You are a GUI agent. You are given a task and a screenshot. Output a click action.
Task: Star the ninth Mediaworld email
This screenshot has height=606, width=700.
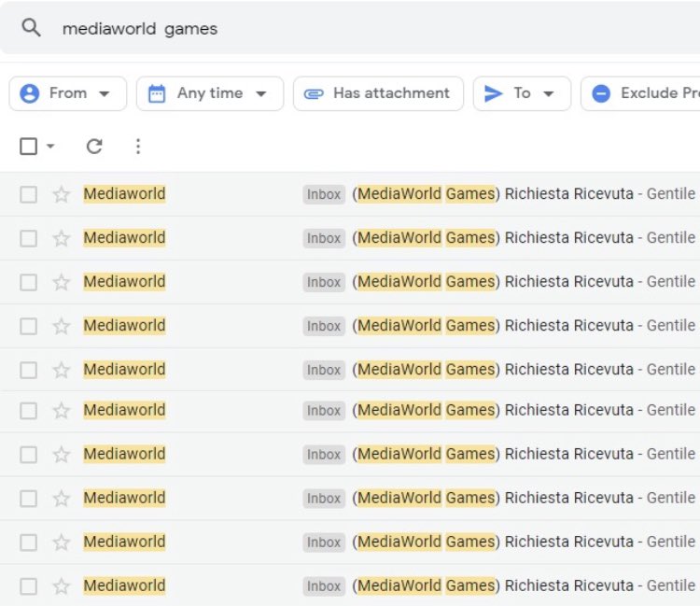(62, 543)
